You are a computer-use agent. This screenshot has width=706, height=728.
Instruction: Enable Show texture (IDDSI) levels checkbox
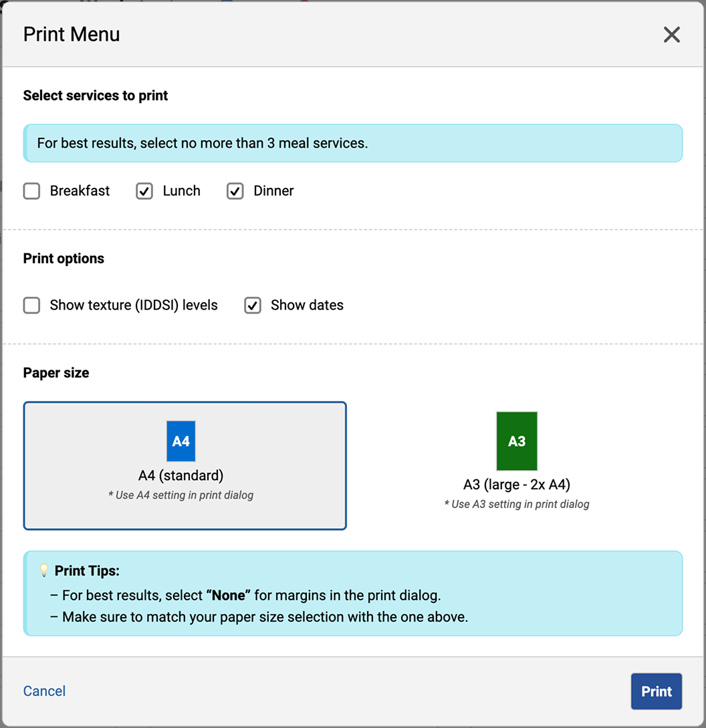pos(31,306)
